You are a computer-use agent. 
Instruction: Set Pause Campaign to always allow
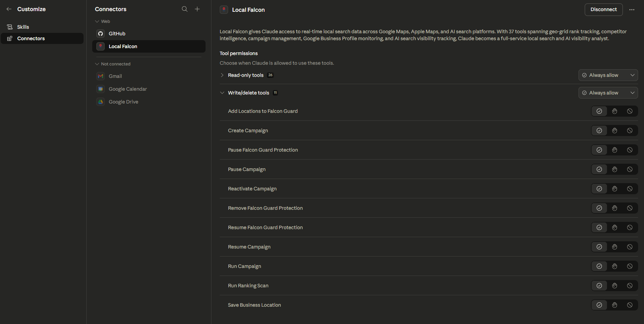[599, 169]
